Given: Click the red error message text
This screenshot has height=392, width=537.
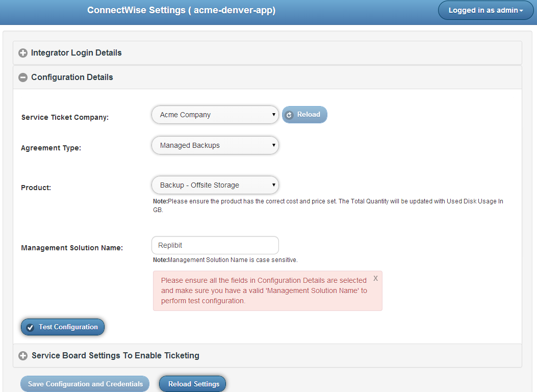Looking at the screenshot, I should (264, 291).
